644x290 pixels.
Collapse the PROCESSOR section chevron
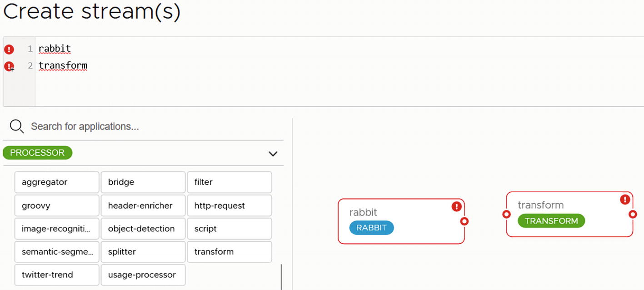point(273,154)
